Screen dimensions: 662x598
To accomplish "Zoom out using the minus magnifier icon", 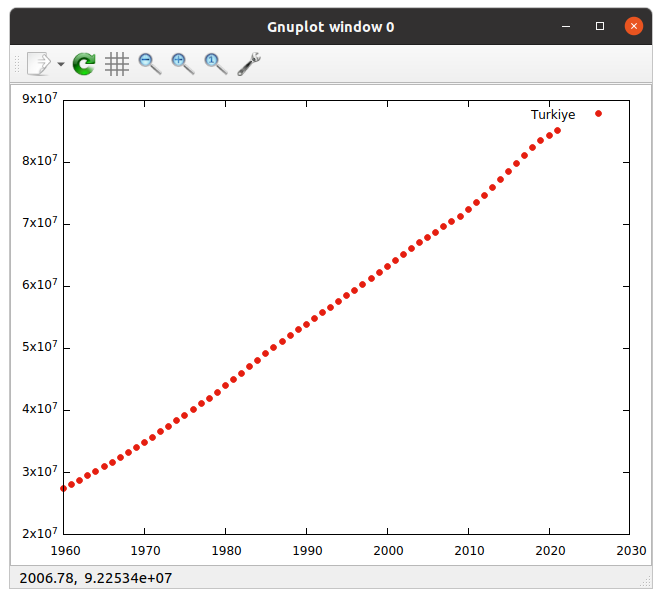I will click(x=150, y=64).
